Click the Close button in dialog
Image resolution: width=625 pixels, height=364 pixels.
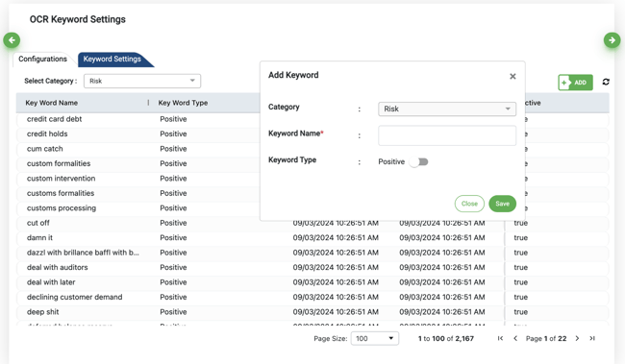pos(469,204)
